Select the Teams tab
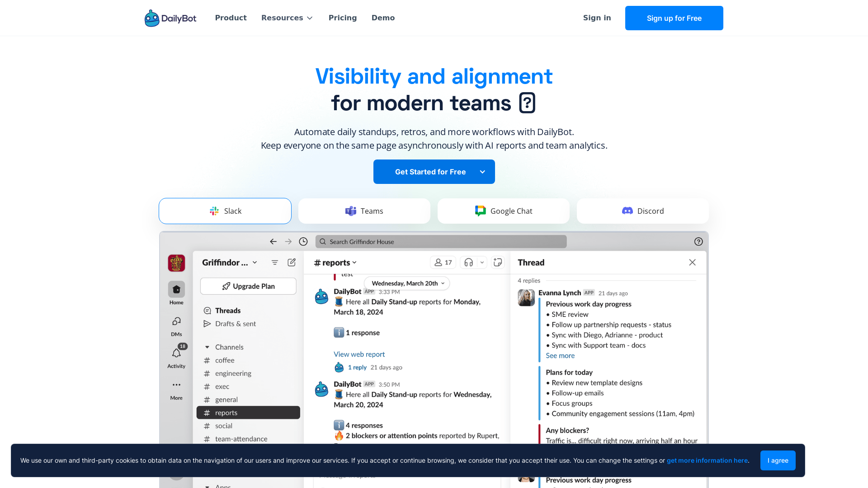 tap(364, 211)
